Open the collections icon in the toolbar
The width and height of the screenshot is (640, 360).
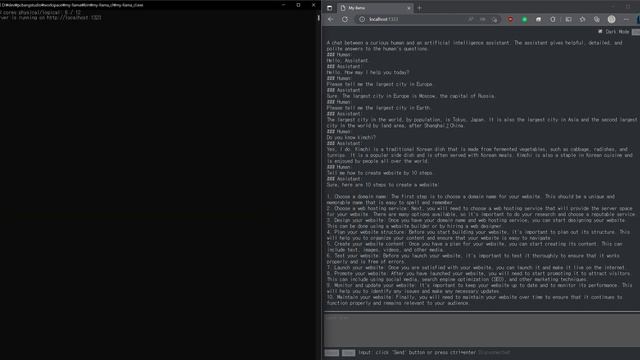pyautogui.click(x=597, y=19)
